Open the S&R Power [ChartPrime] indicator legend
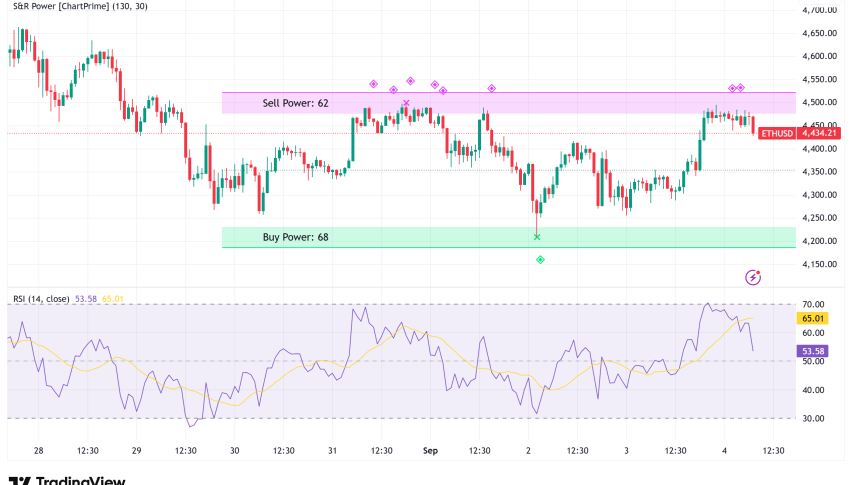Screen dimensions: 852x485 click(80, 7)
